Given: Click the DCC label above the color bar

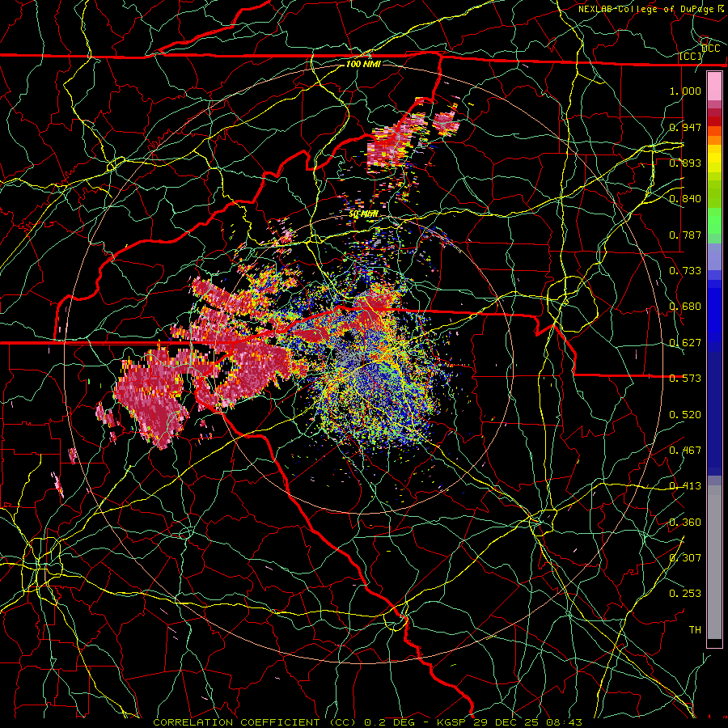Looking at the screenshot, I should tap(710, 49).
